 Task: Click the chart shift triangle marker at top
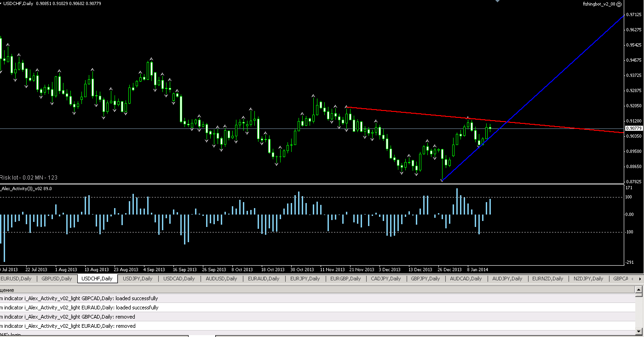coord(497,1)
